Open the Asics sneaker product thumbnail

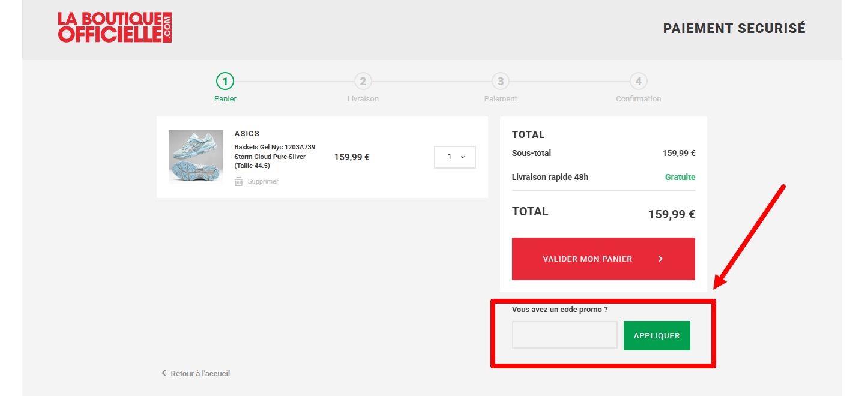196,157
